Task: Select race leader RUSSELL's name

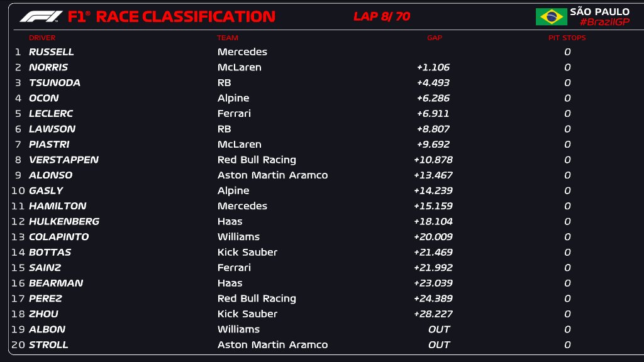Action: point(52,52)
